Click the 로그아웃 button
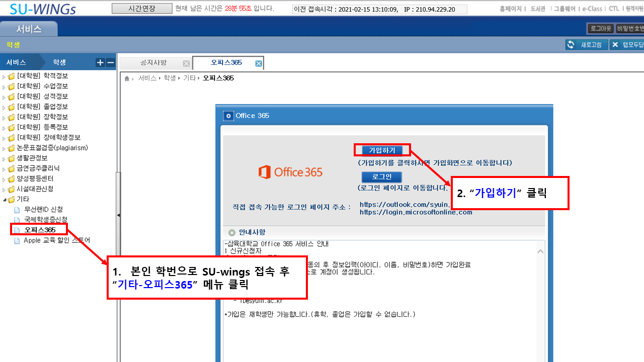This screenshot has width=644, height=362. pos(600,29)
